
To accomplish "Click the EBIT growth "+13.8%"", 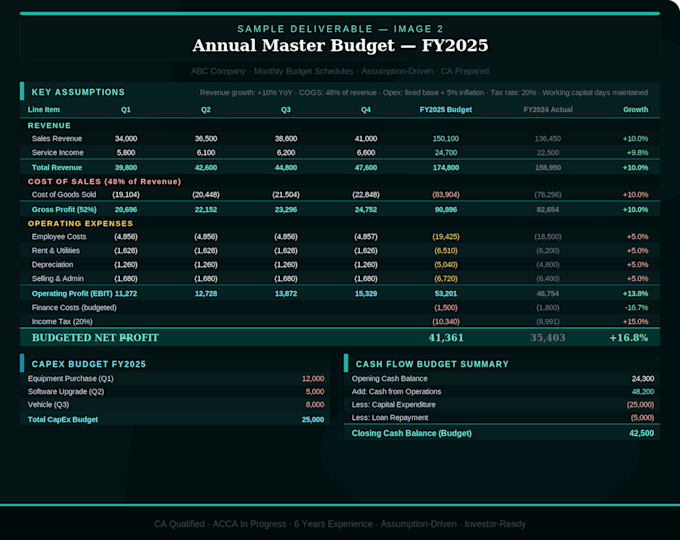I will [x=635, y=294].
